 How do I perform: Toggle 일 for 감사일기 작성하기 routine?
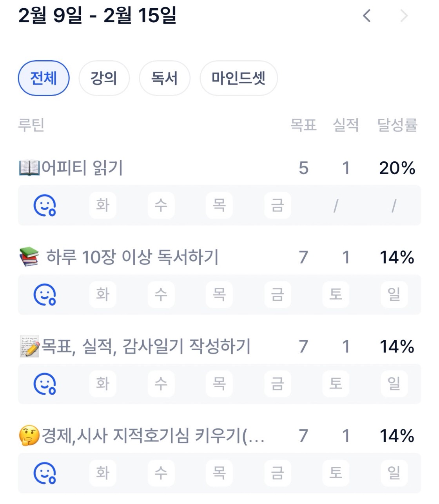coord(394,383)
